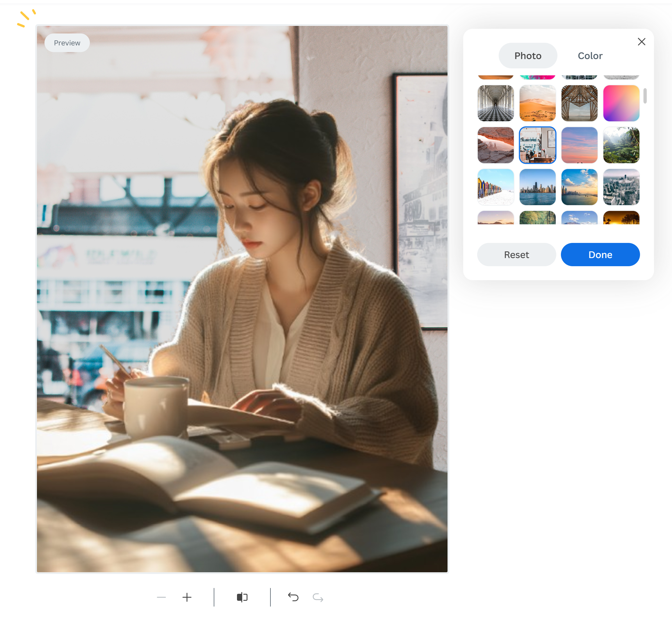Switch to the Photo tab
This screenshot has height=638, width=672.
[x=527, y=56]
